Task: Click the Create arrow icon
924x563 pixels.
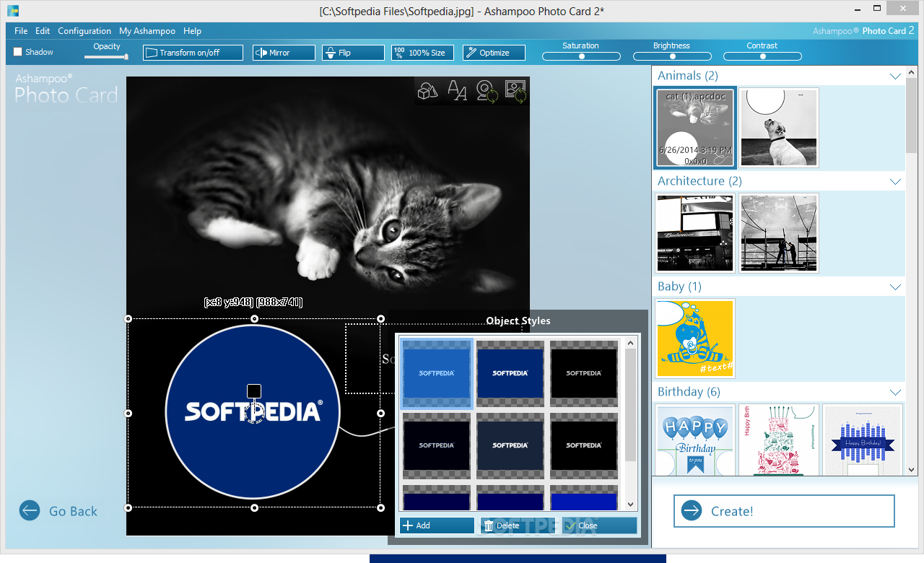Action: click(691, 511)
